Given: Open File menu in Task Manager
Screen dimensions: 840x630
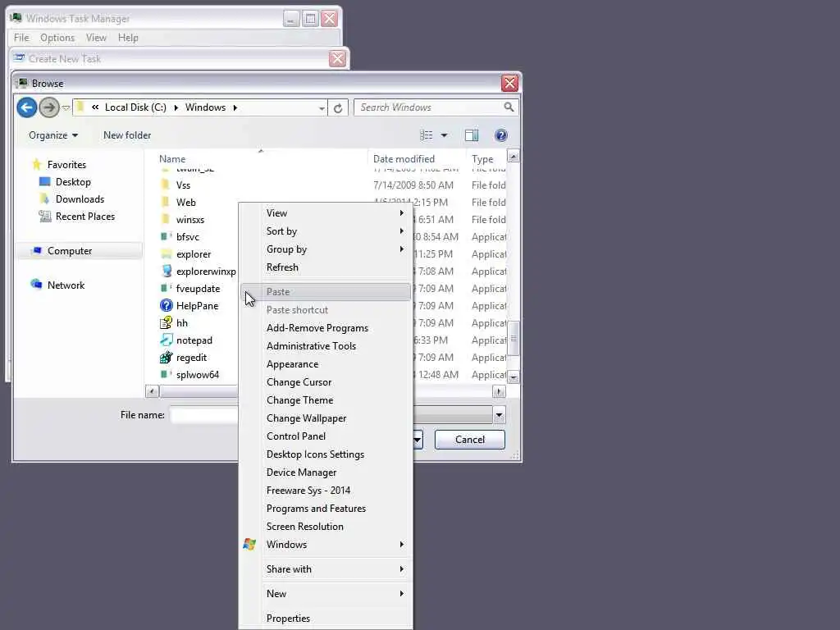Looking at the screenshot, I should pos(21,38).
